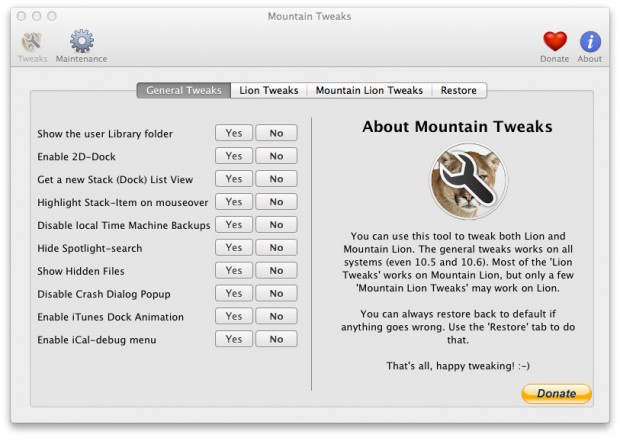620x438 pixels.
Task: Click No for Disable Crash Dialog Popup
Action: pyautogui.click(x=276, y=294)
